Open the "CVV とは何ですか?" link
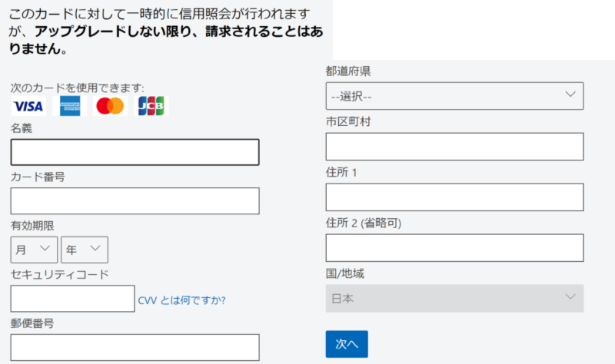This screenshot has width=615, height=364. (181, 300)
